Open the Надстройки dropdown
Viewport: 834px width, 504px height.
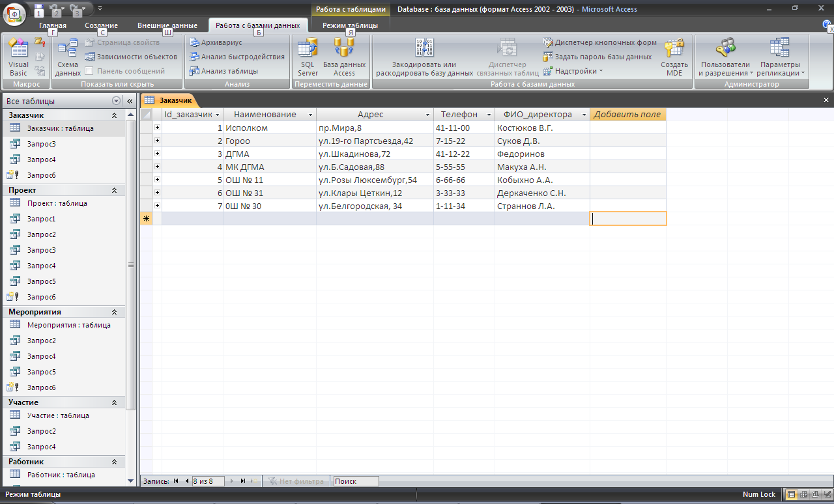tap(573, 71)
